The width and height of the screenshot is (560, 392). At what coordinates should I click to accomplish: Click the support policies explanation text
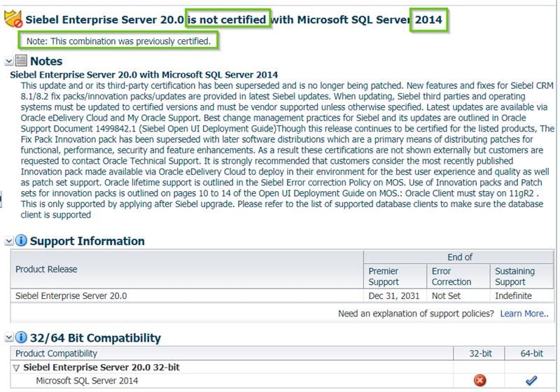[x=416, y=314]
